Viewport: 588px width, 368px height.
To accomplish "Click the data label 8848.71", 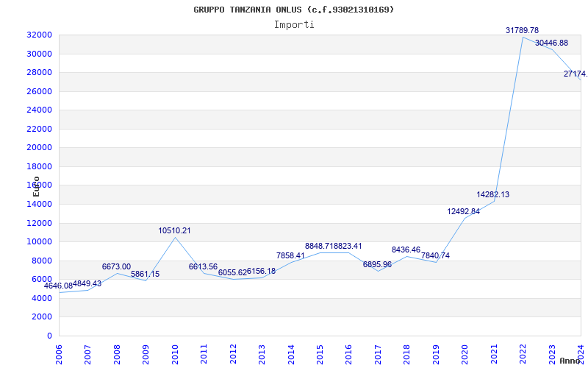I will (x=319, y=246).
